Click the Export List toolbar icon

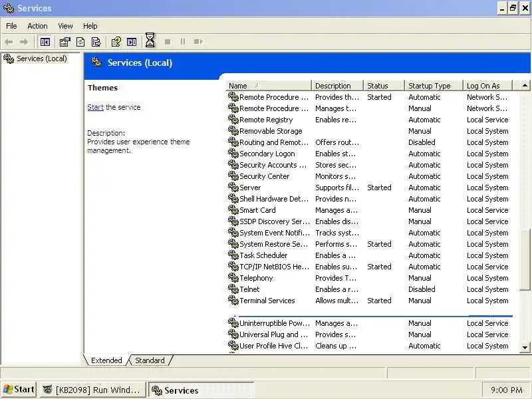pyautogui.click(x=96, y=42)
